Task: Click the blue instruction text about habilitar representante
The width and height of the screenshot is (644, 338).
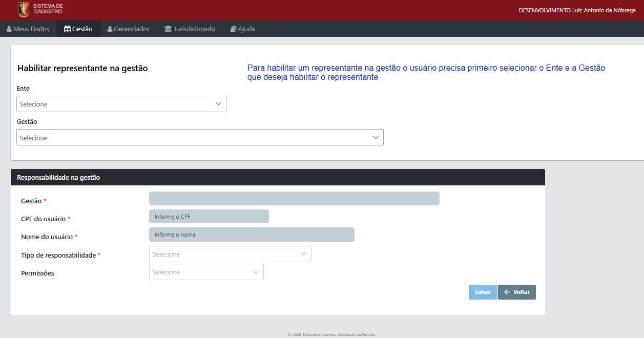Action: tap(426, 73)
